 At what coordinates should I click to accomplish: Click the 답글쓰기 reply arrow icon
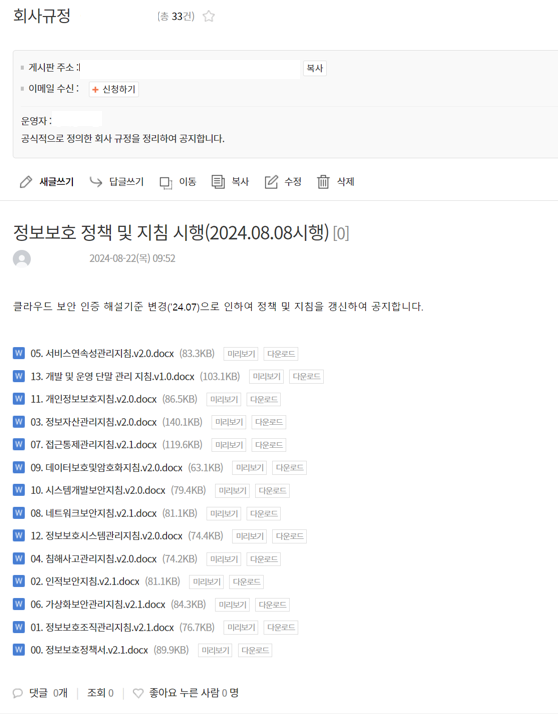click(96, 182)
